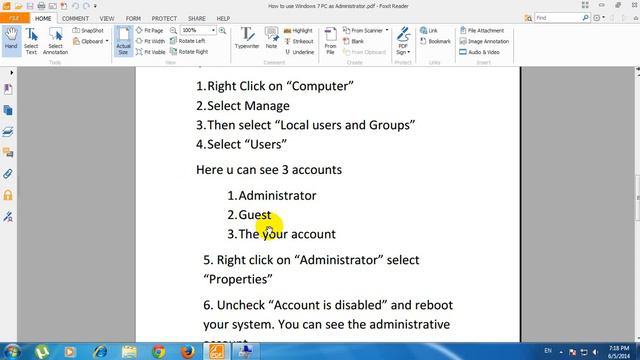Open the Pages thumbnails side panel
The image size is (640, 360).
click(8, 111)
